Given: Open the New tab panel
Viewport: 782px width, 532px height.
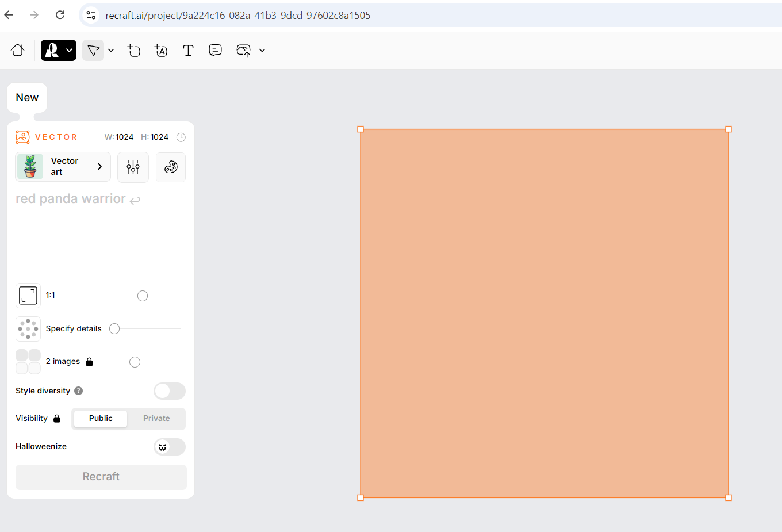Looking at the screenshot, I should coord(27,98).
